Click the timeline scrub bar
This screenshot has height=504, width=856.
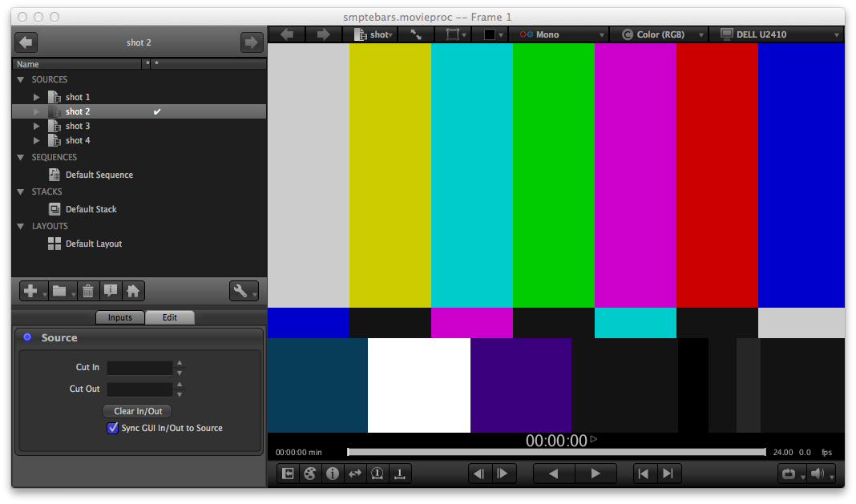click(x=556, y=452)
